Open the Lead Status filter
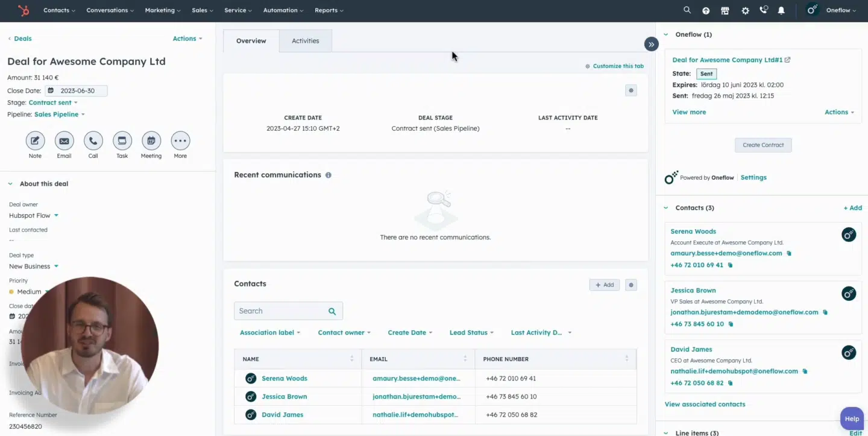The width and height of the screenshot is (868, 436). point(471,332)
